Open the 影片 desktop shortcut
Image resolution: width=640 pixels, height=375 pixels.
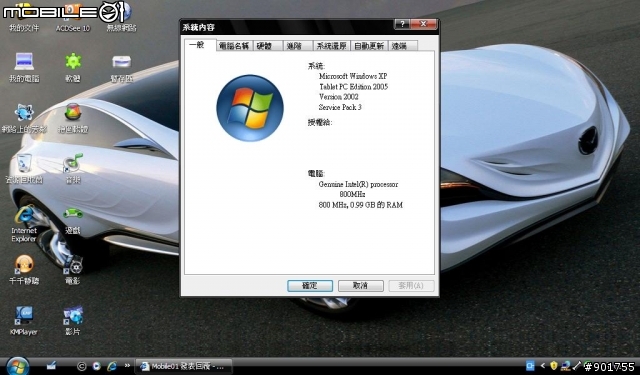(73, 321)
